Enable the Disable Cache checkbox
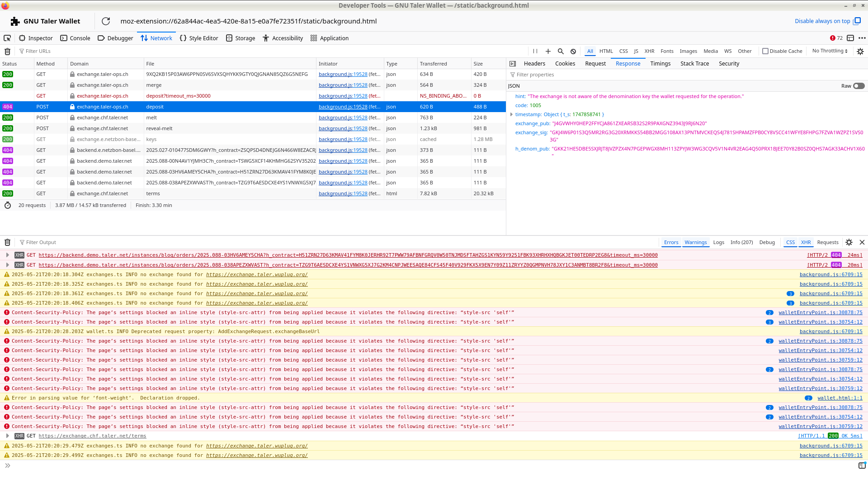The image size is (868, 480). point(765,52)
